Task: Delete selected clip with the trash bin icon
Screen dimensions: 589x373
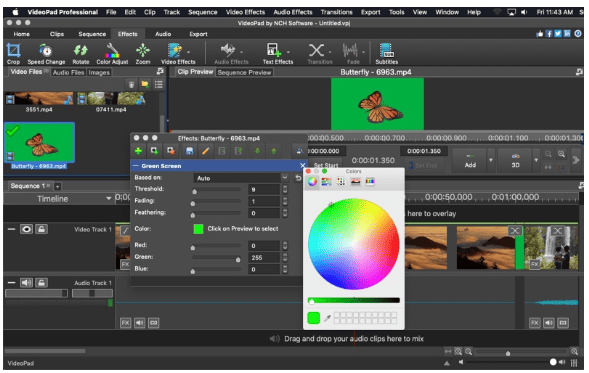Action: point(131,85)
